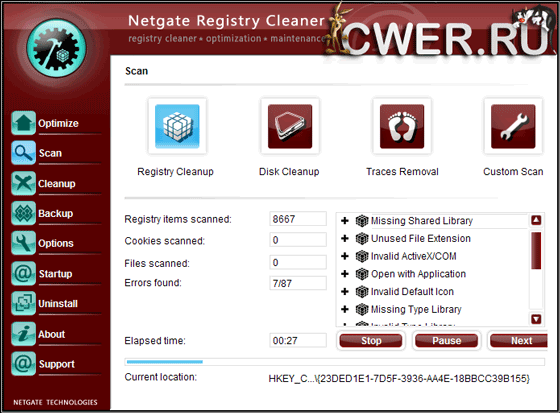Click the Netgate Technologies footer text
This screenshot has height=413, width=560.
55,402
